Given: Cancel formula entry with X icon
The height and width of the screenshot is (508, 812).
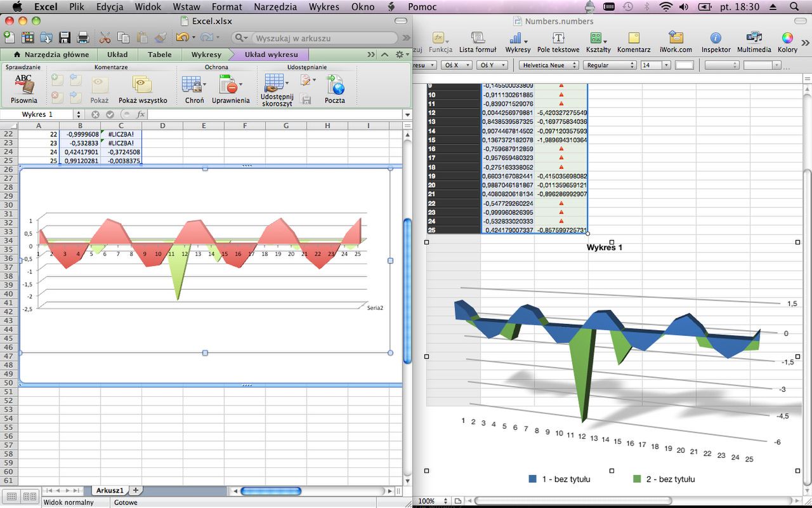Looking at the screenshot, I should 95,114.
